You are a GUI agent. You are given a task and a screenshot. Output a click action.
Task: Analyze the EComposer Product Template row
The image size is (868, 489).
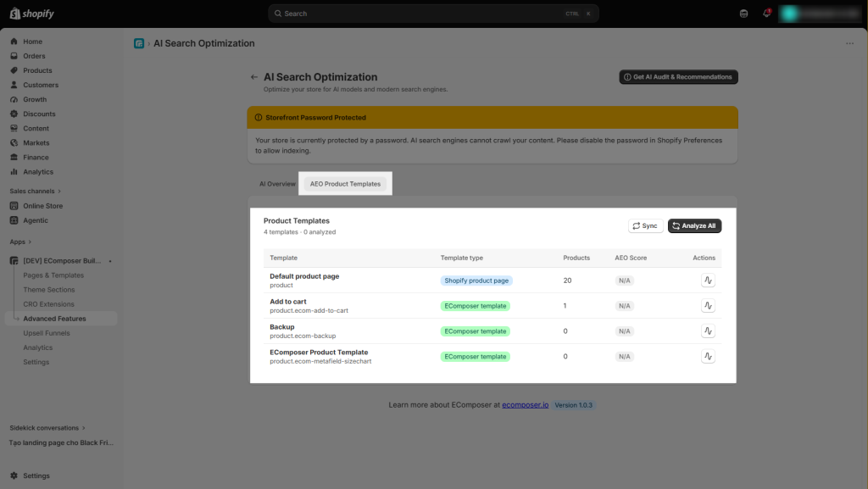[x=708, y=357]
